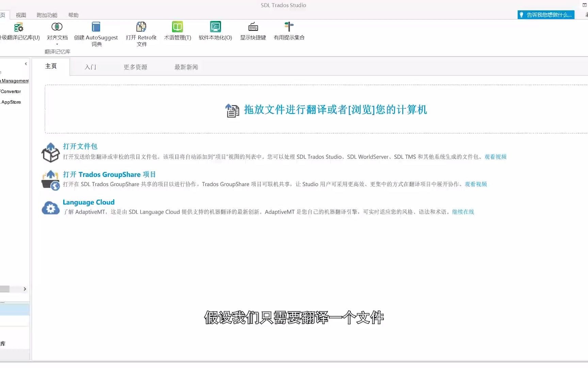Select the Convertor item in side pane
588x368 pixels.
click(11, 91)
